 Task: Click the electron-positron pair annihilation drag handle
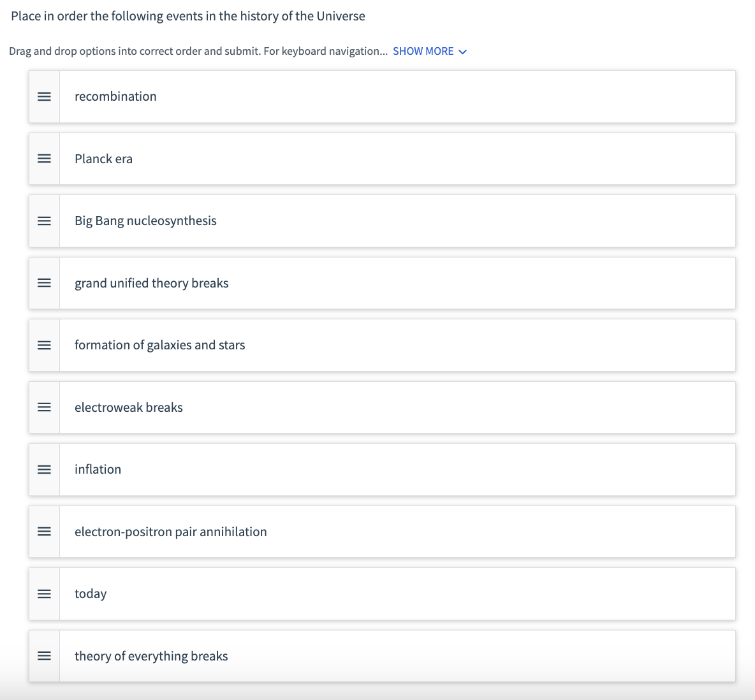click(44, 532)
